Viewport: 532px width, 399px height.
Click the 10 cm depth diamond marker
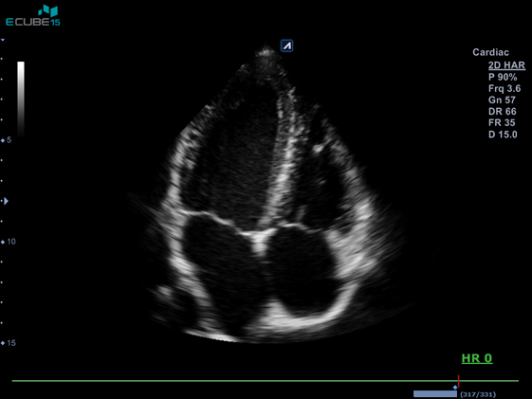coord(3,242)
